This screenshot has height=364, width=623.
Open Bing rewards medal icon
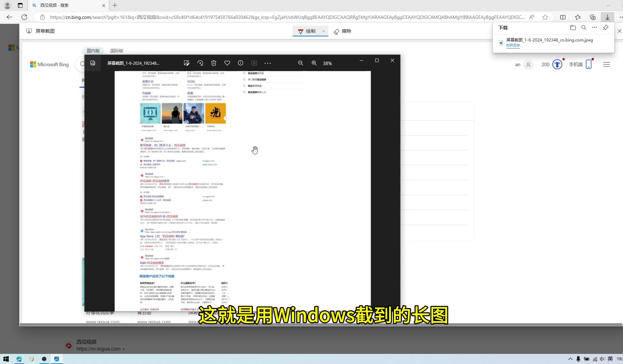coord(557,64)
